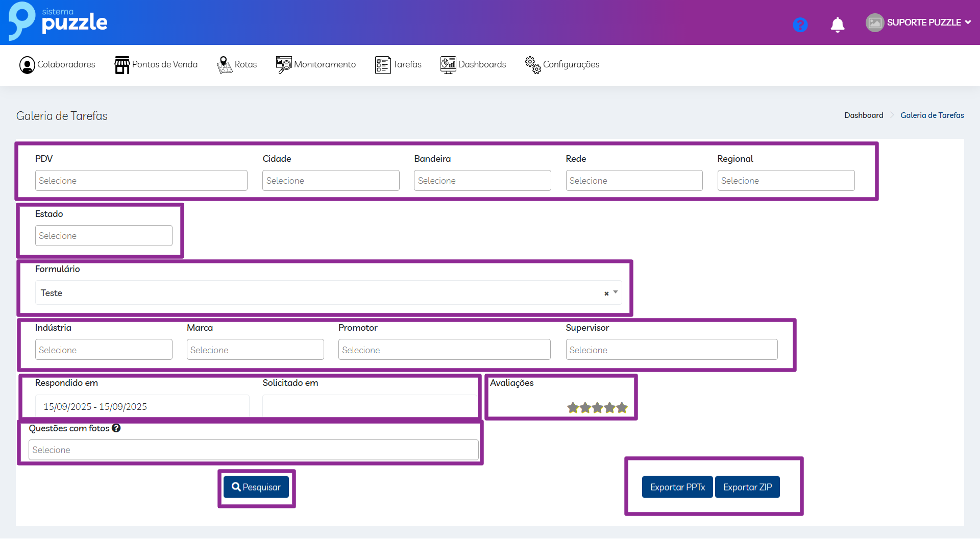Viewport: 980px width, 539px height.
Task: Open the notifications bell
Action: 837,24
